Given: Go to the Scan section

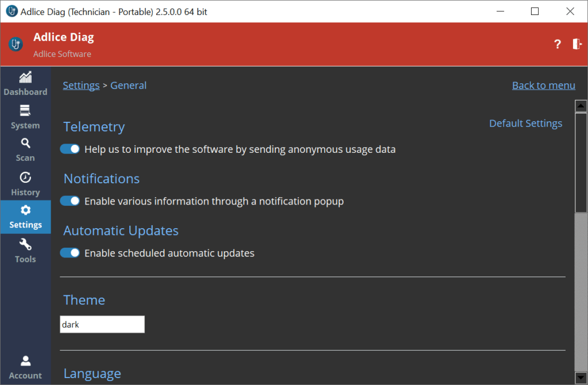Looking at the screenshot, I should (x=25, y=150).
